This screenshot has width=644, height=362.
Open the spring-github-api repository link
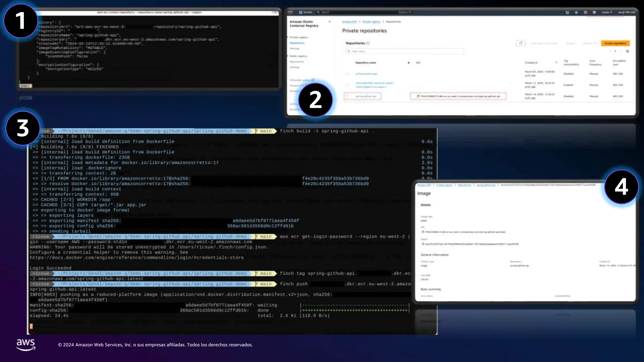point(366,96)
